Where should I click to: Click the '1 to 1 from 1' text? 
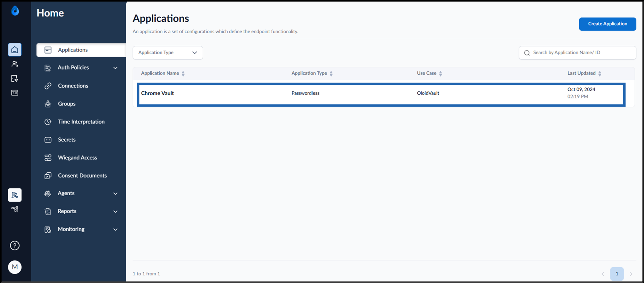(146, 274)
